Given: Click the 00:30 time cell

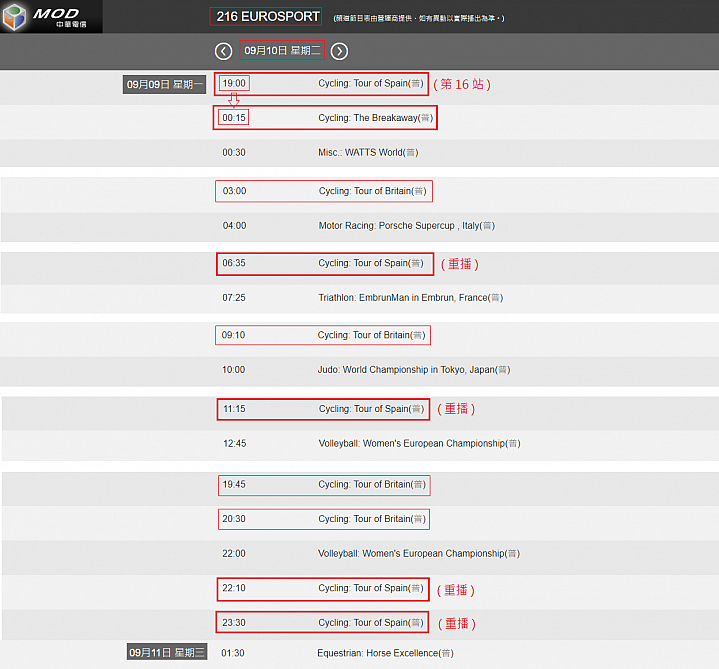Looking at the screenshot, I should [234, 152].
